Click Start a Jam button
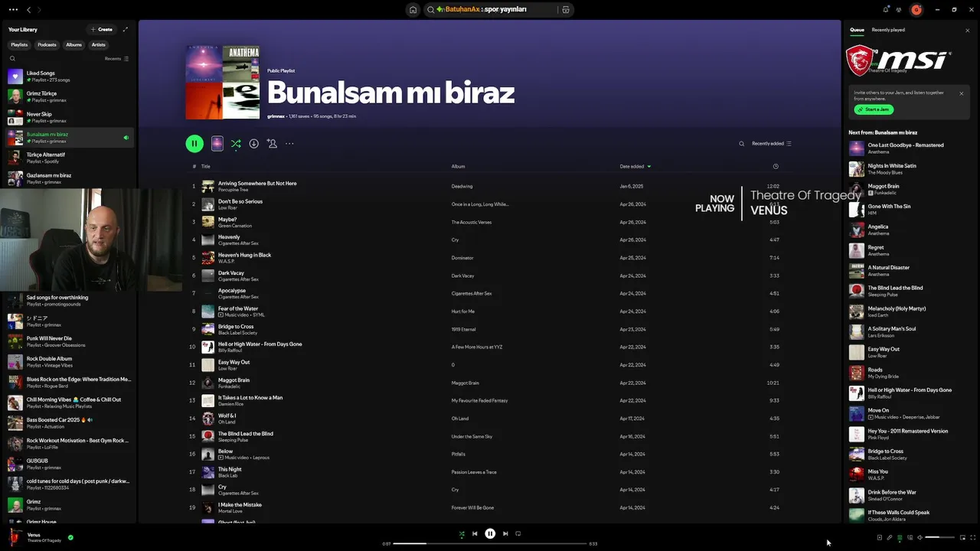This screenshot has width=980, height=551. tap(874, 109)
